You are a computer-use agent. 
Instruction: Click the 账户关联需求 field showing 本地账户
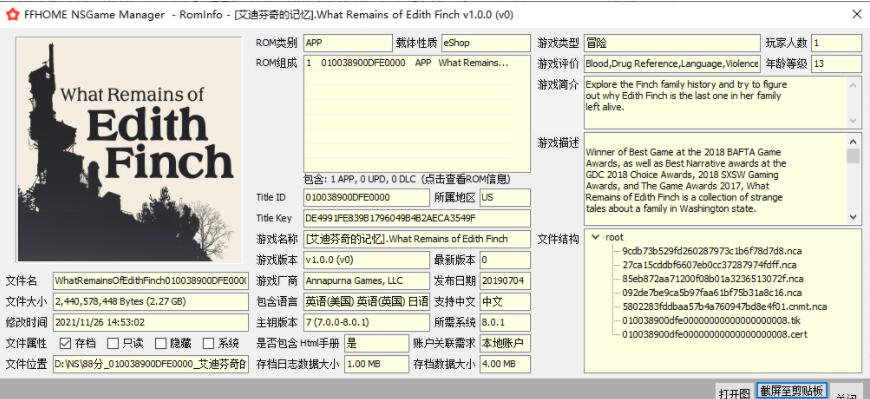tap(505, 344)
